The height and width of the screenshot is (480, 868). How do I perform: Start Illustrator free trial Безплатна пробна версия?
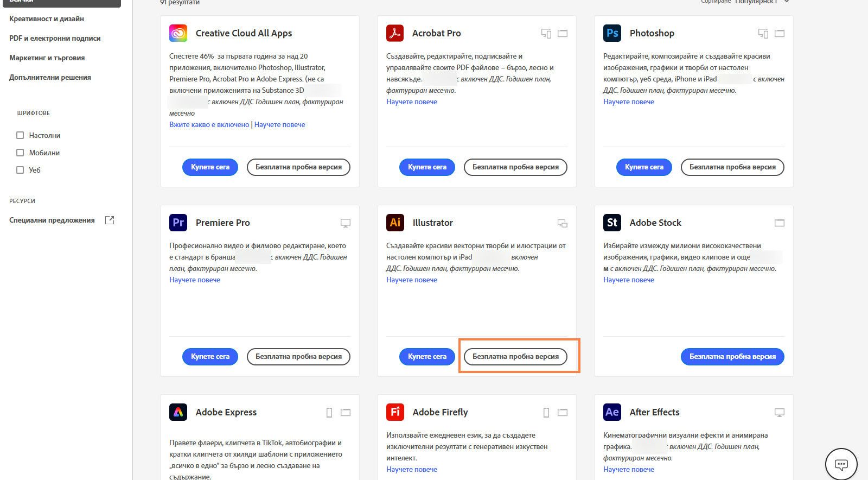pos(515,357)
